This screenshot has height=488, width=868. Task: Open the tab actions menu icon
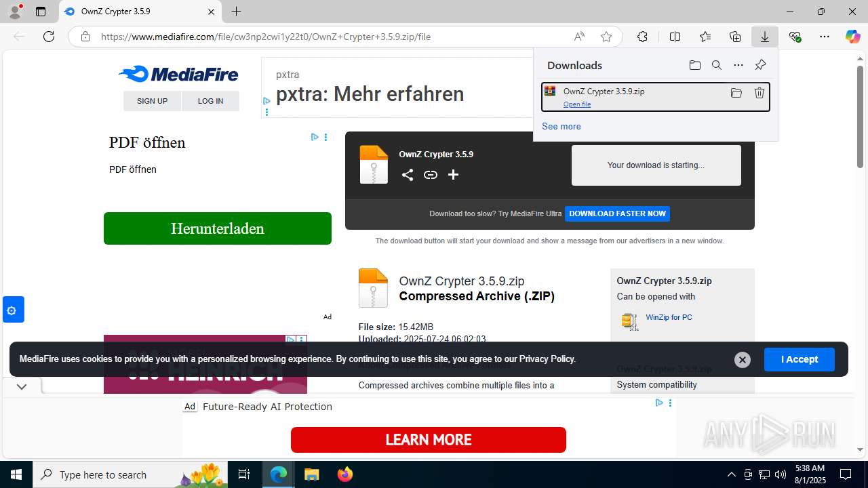[41, 12]
